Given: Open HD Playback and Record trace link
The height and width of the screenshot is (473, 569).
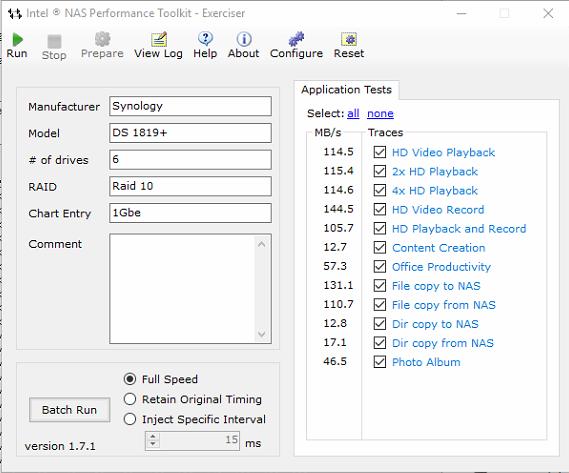Looking at the screenshot, I should point(459,228).
